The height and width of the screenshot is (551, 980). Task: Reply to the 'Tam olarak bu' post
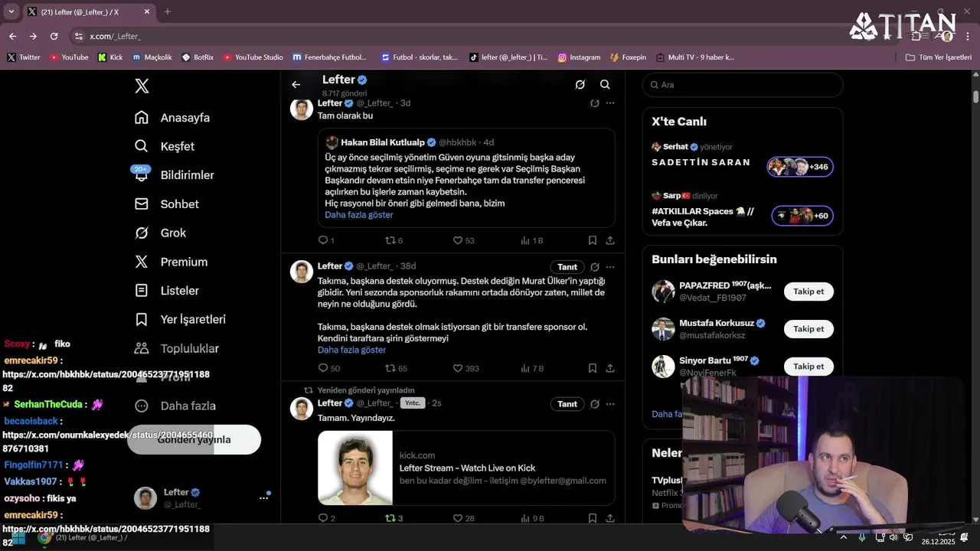click(x=326, y=240)
